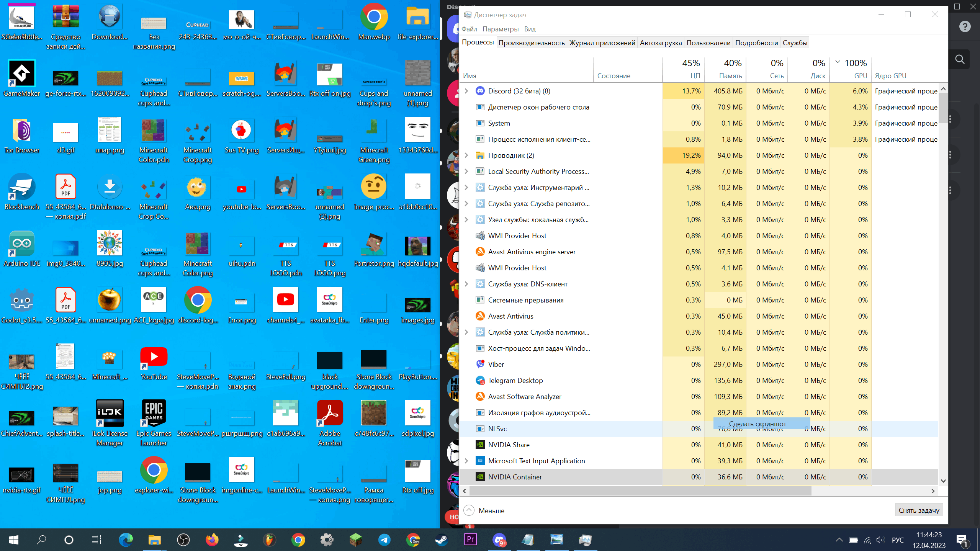This screenshot has height=551, width=980.
Task: Switch to Автозагрузка tab in Task Manager
Action: point(660,43)
